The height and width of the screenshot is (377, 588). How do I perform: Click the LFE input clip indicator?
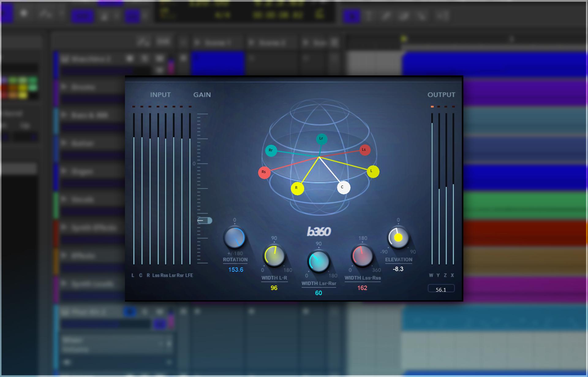pyautogui.click(x=190, y=107)
